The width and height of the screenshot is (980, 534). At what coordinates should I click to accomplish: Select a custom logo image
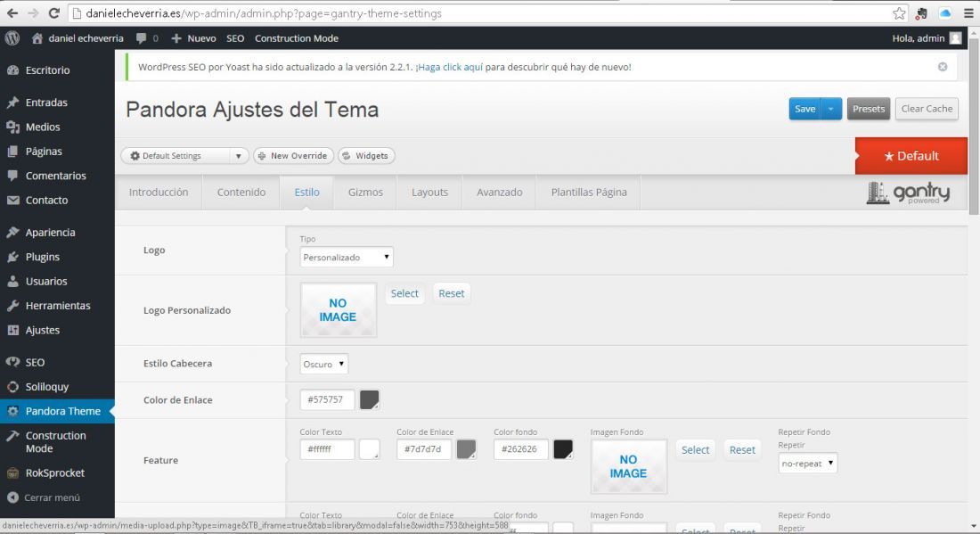tap(404, 293)
